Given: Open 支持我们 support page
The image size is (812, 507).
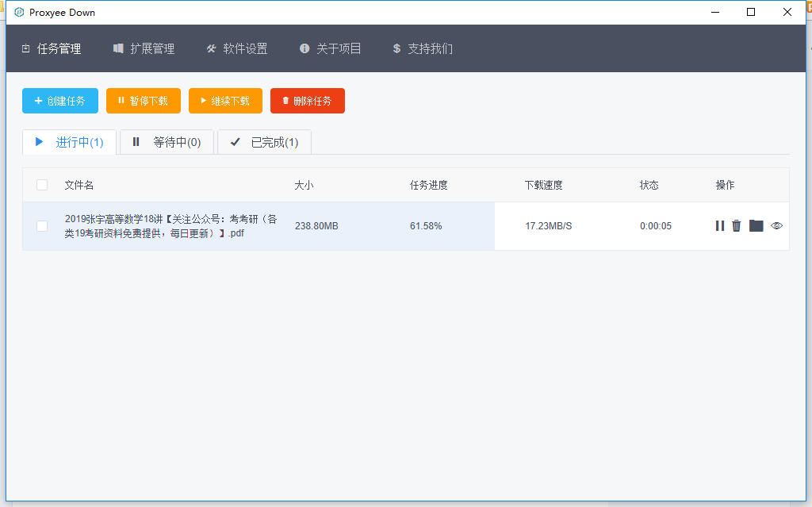Looking at the screenshot, I should [423, 48].
